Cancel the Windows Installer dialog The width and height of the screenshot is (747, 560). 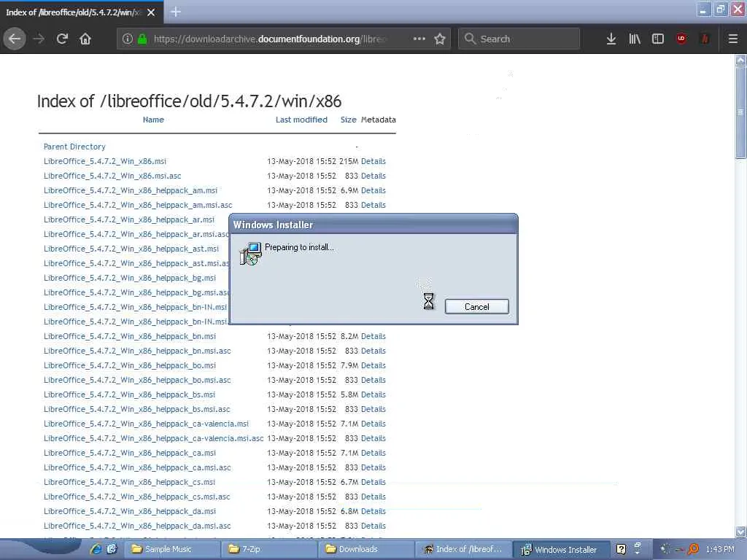point(477,307)
